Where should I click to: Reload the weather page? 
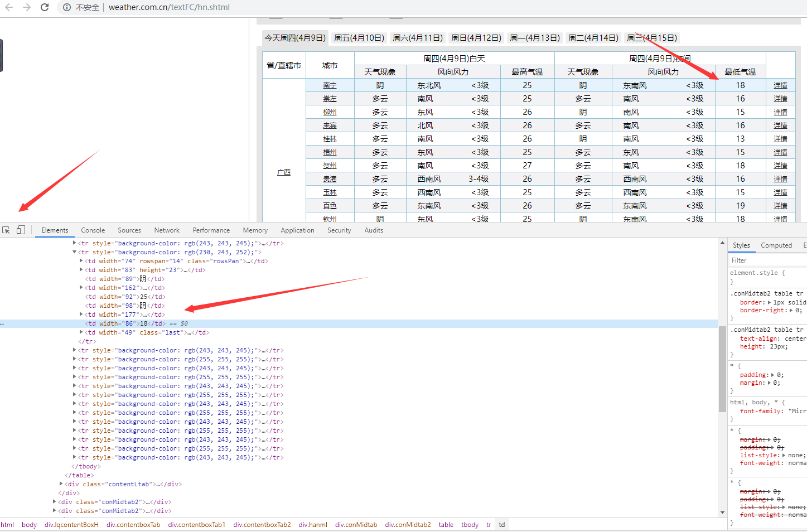point(45,7)
